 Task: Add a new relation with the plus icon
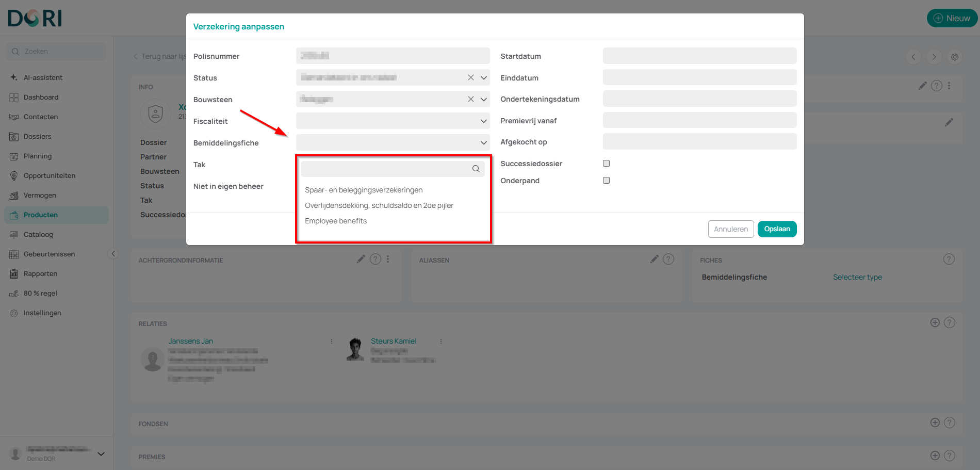pos(935,322)
